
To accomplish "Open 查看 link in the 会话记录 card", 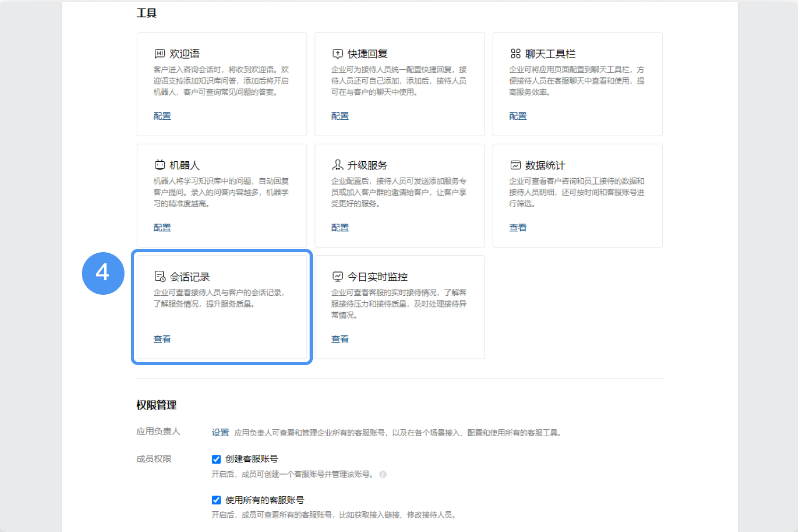I will click(x=162, y=339).
